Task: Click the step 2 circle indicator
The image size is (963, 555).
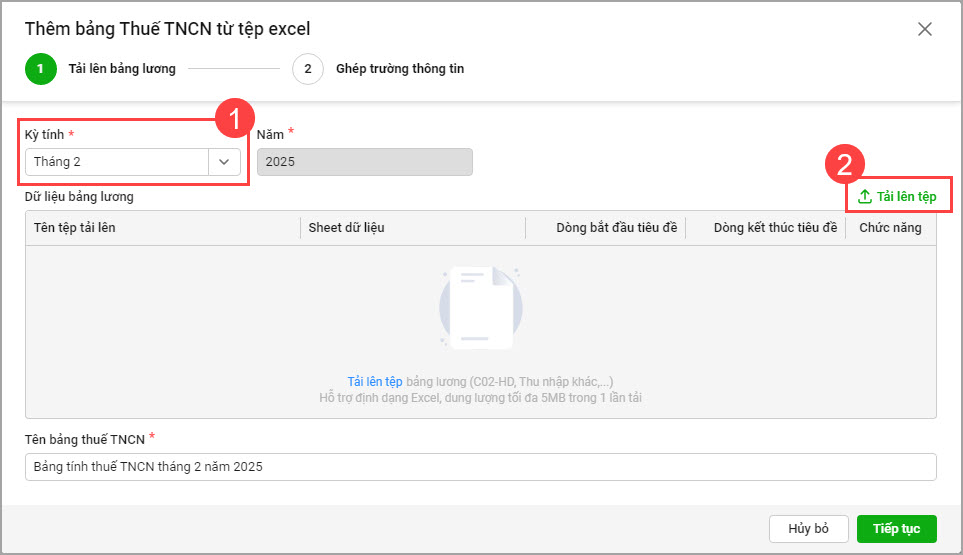Action: point(308,69)
